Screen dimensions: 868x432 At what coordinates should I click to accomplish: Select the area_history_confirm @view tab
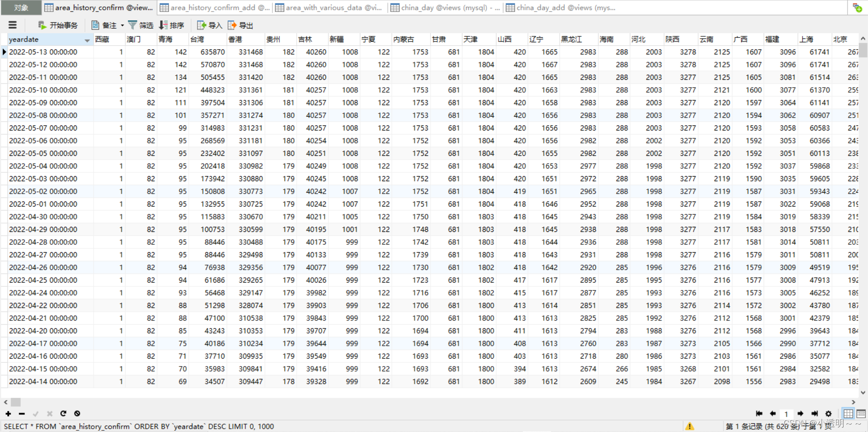coord(99,7)
